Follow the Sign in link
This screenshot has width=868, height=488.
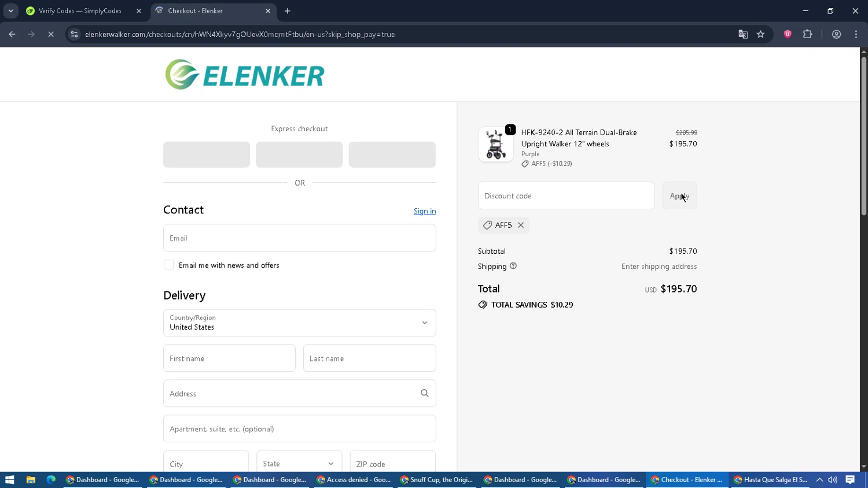coord(425,211)
